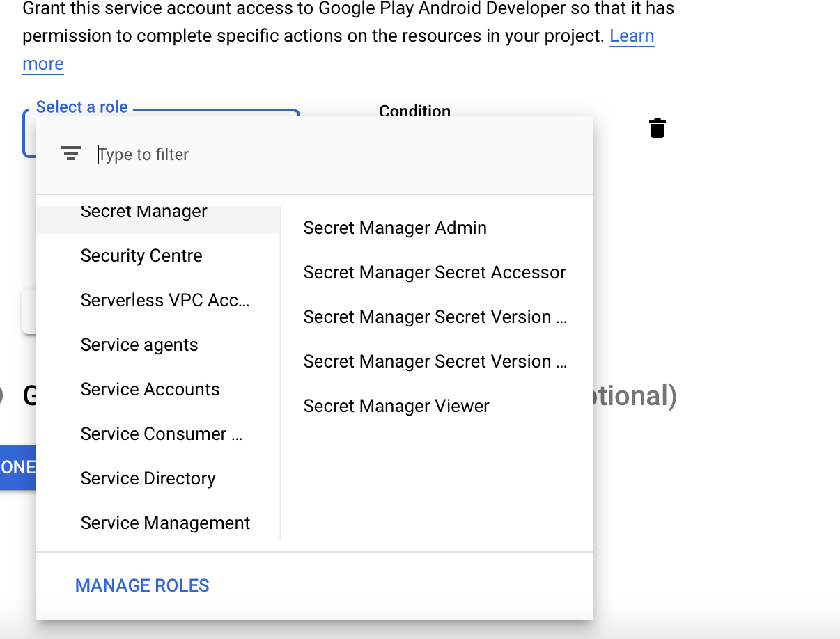This screenshot has width=840, height=639.
Task: Select the Service agents category
Action: [x=139, y=345]
